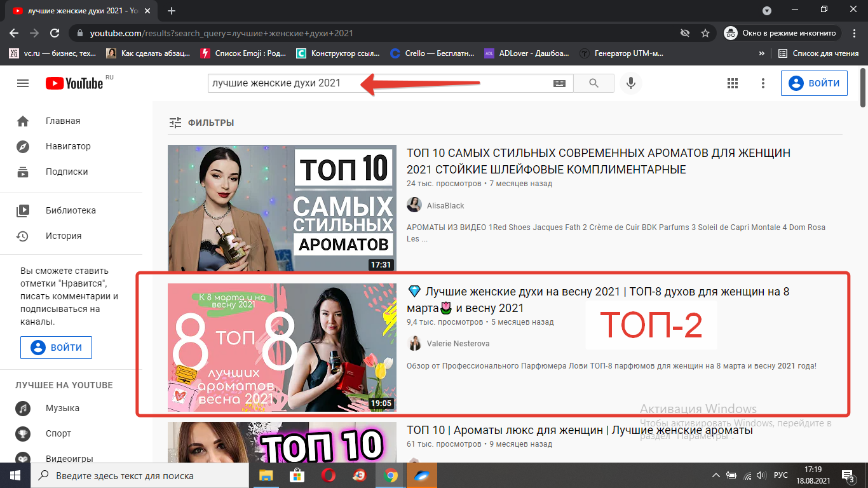
Task: Show more bookmarks chevron
Action: click(762, 53)
